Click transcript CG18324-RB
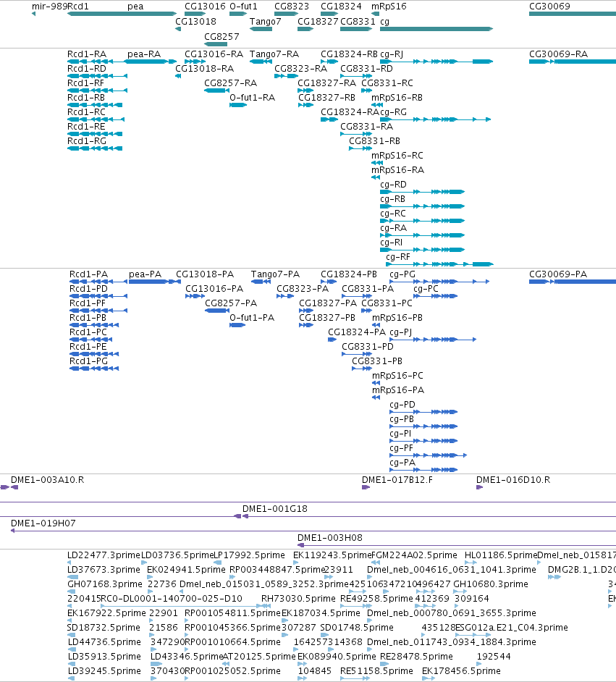Image resolution: width=616 pixels, height=682 pixels. (x=349, y=54)
